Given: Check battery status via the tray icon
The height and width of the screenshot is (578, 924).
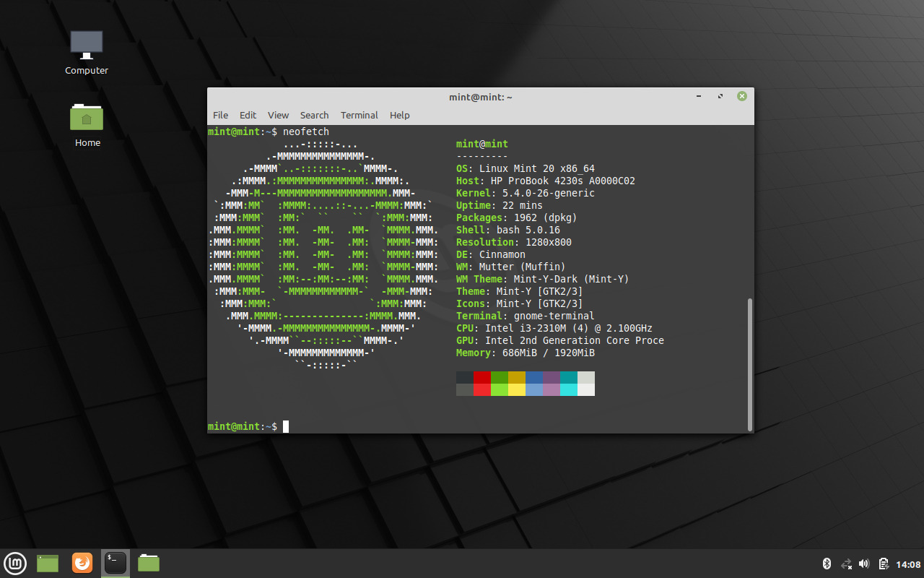Looking at the screenshot, I should click(x=882, y=563).
